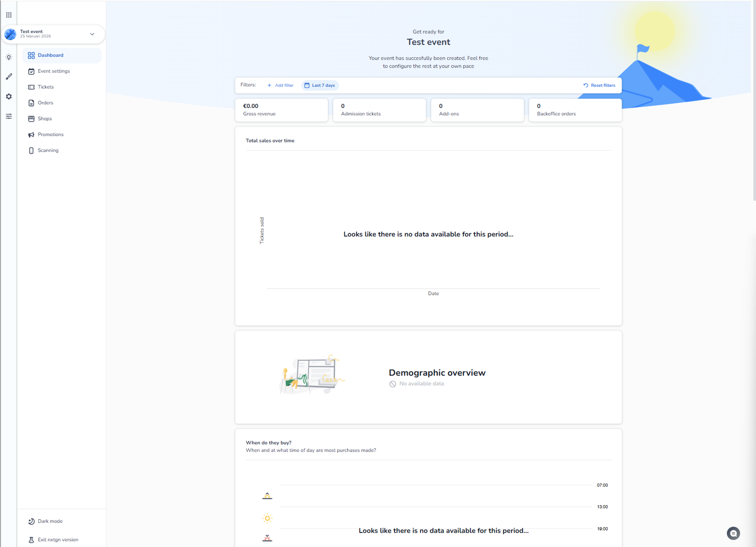756x547 pixels.
Task: Click the sliders icon in left rail
Action: [9, 116]
